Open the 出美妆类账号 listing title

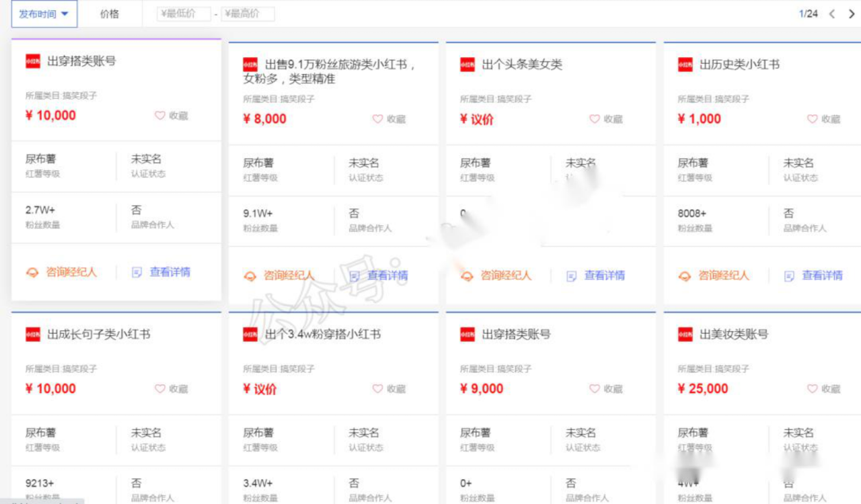[734, 334]
